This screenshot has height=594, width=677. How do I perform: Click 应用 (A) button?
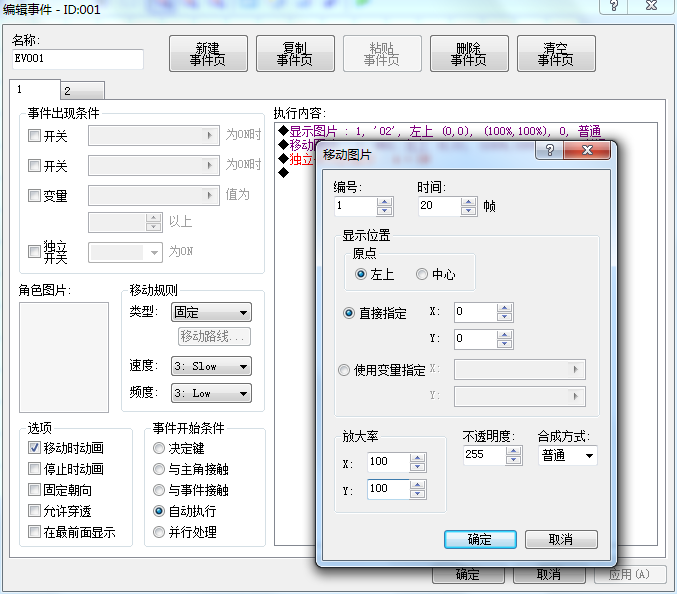[x=630, y=575]
